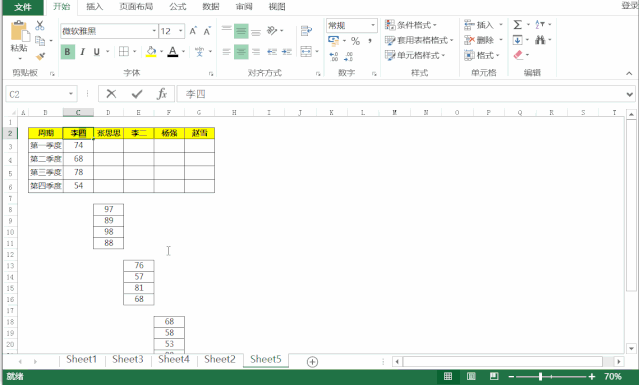
Task: Add a new sheet with plus button
Action: click(312, 362)
